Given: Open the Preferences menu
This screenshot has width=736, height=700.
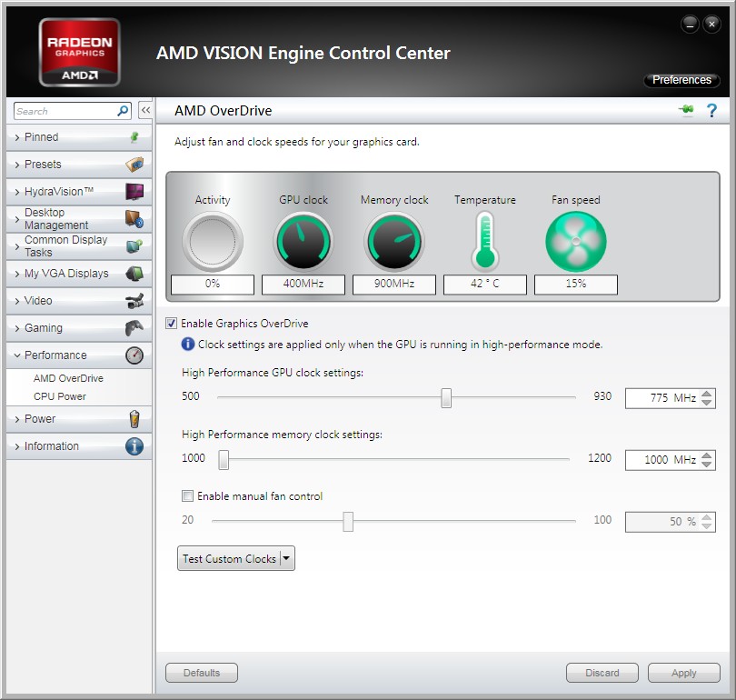Looking at the screenshot, I should pyautogui.click(x=681, y=80).
